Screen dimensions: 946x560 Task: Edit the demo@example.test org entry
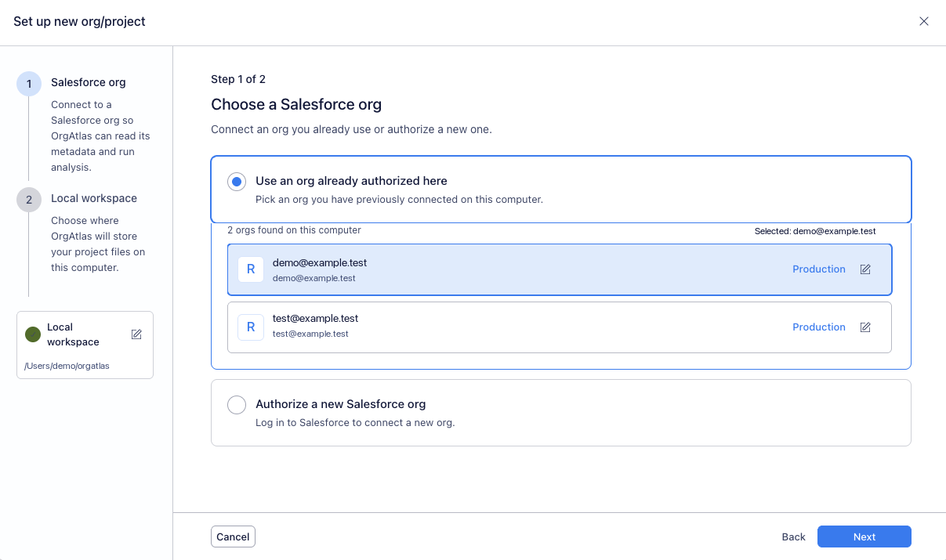(865, 269)
